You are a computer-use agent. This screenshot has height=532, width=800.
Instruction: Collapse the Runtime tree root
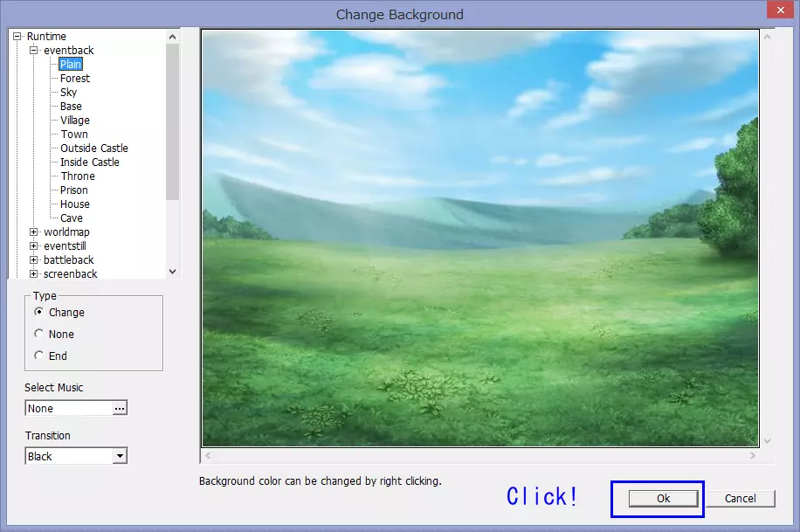[x=17, y=36]
